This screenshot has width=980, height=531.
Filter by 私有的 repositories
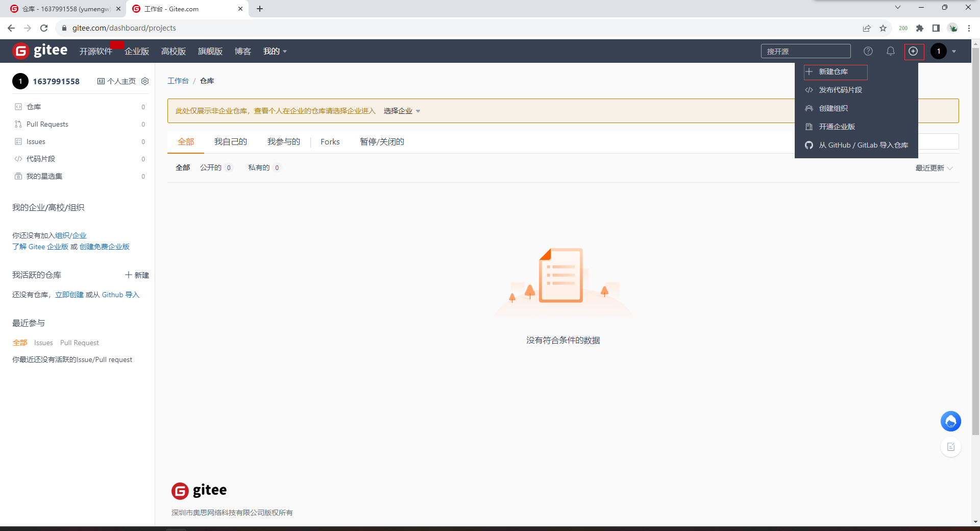[263, 167]
